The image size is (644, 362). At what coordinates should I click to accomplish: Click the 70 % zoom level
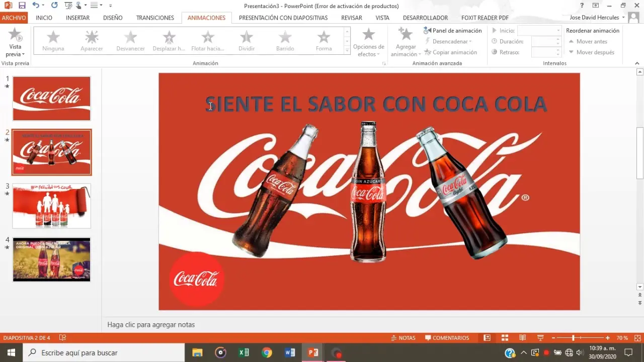coord(622,338)
